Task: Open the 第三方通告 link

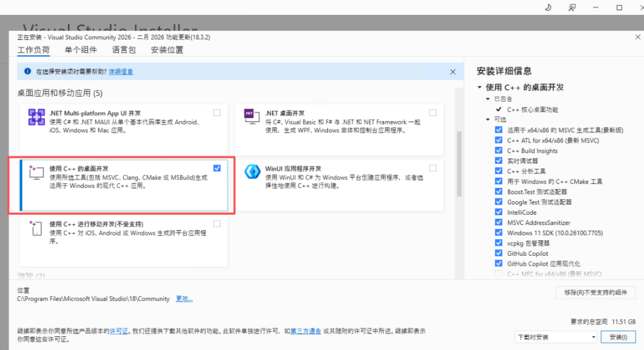Action: pos(305,331)
